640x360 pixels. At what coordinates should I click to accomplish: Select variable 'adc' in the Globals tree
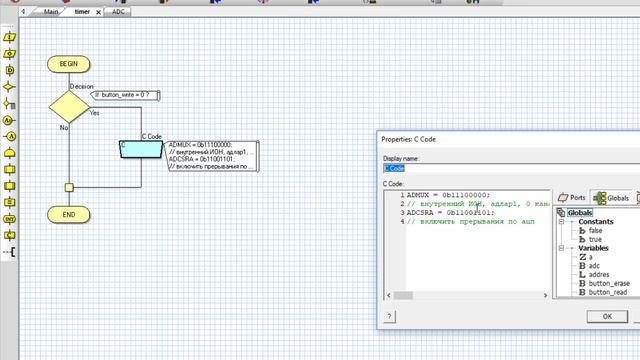pyautogui.click(x=594, y=266)
